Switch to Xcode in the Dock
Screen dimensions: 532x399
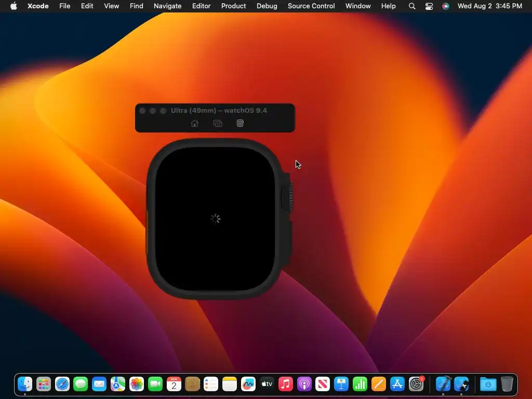tap(443, 384)
